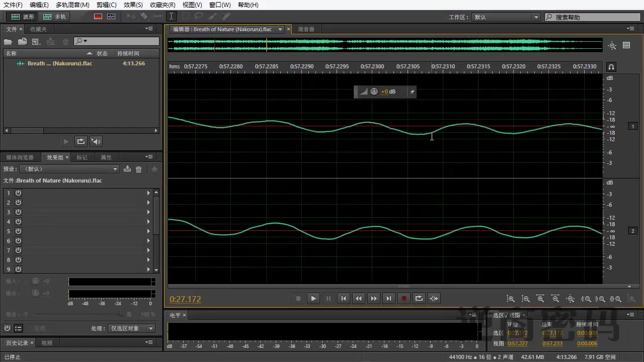Toggle power for effect slot 1
Viewport: 644px width, 362px height.
click(18, 193)
